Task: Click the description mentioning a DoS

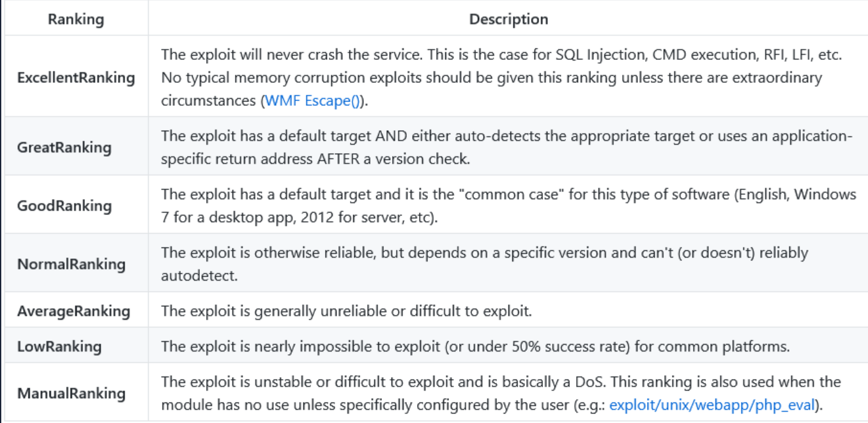Action: (x=500, y=383)
